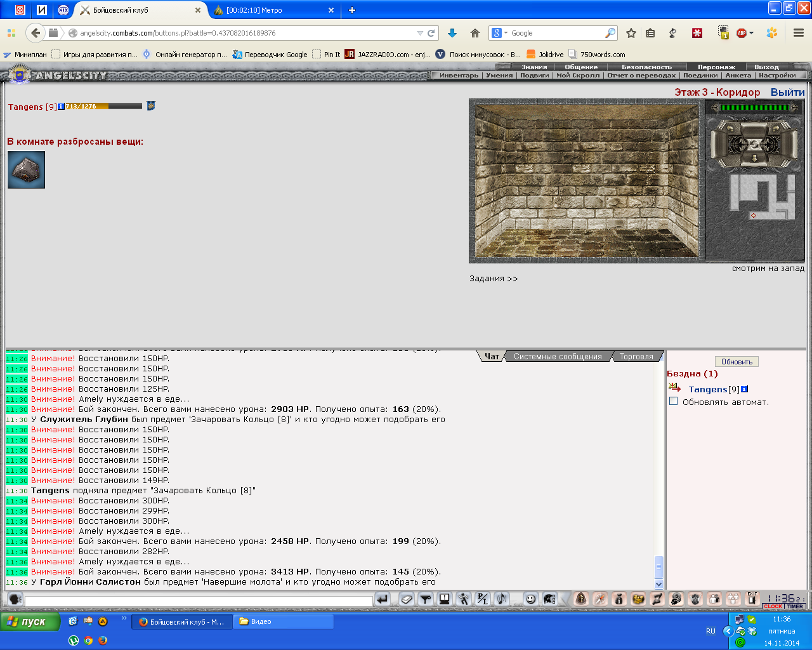
Task: Open Мой Скролл from the submenu
Action: pos(578,75)
